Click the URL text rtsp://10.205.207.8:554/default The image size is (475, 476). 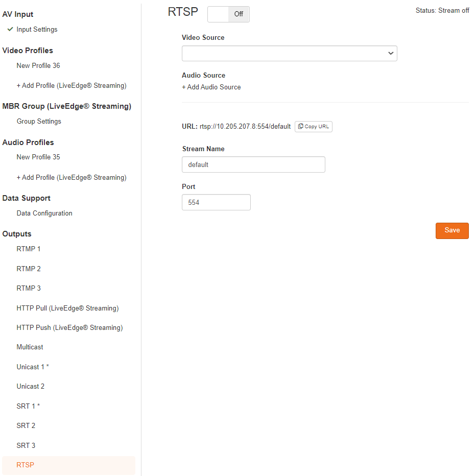pos(245,127)
